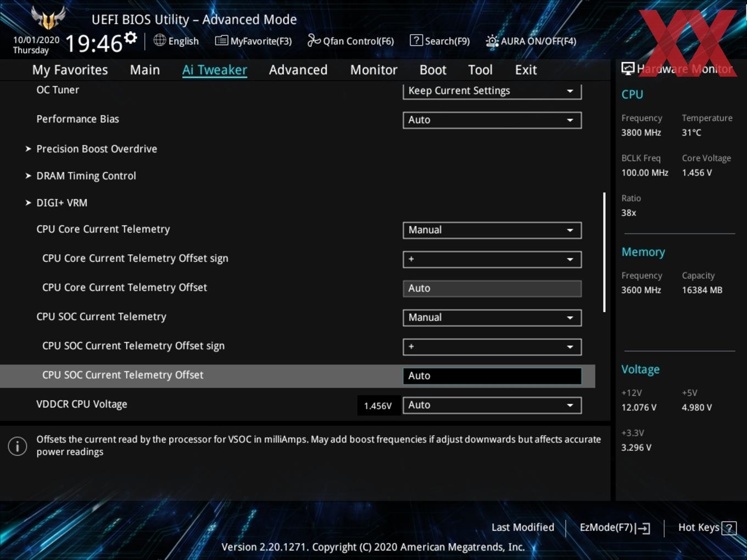Click the 16384 MB capacity value
Screen dimensions: 747x560
click(x=702, y=290)
